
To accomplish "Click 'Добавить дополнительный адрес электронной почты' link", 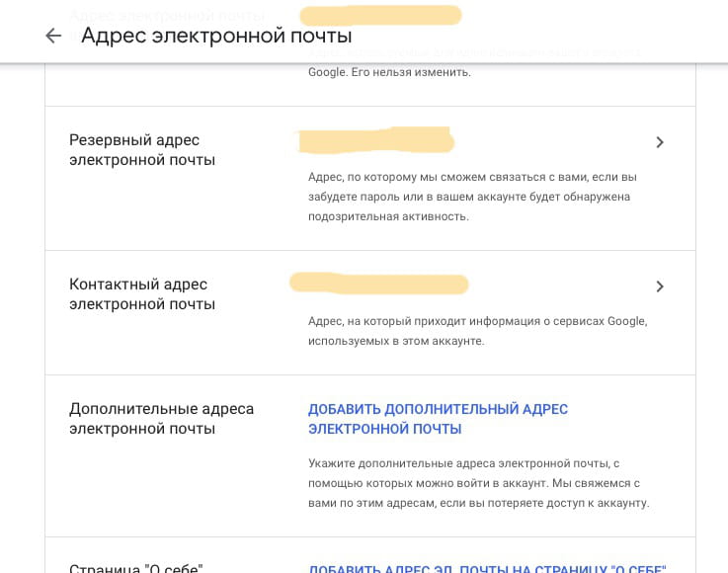I will click(x=438, y=419).
